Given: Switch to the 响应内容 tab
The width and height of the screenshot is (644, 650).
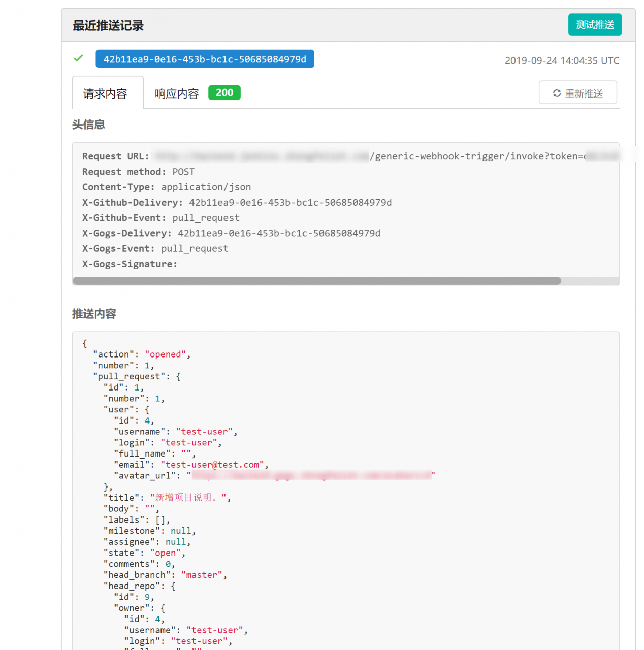Looking at the screenshot, I should 177,93.
